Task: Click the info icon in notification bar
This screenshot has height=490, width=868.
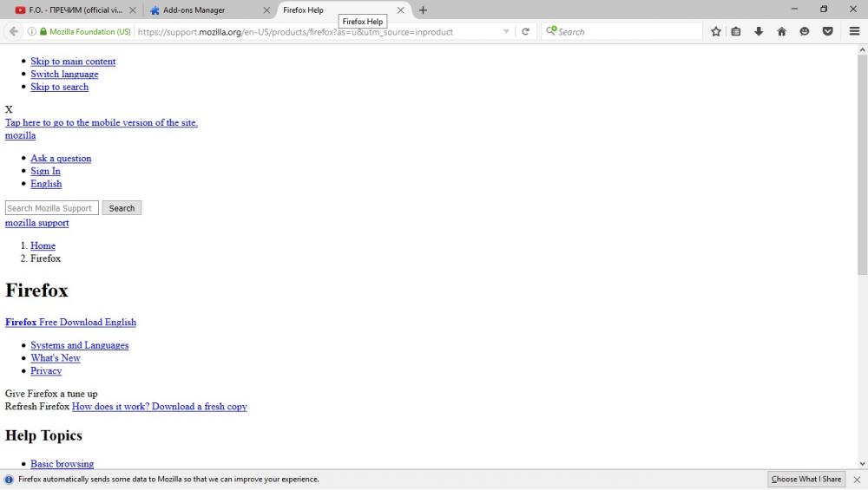Action: click(9, 480)
